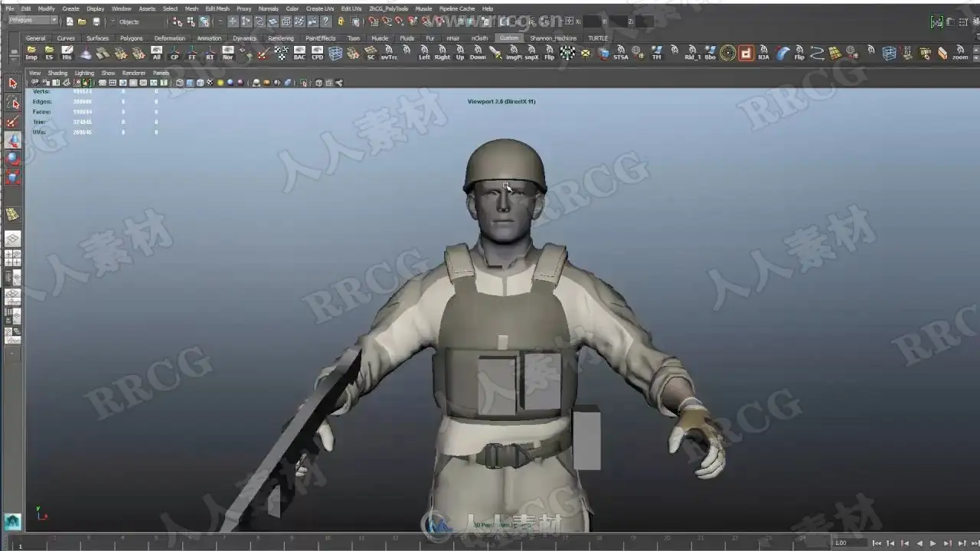Click the ES shelf button

(49, 53)
